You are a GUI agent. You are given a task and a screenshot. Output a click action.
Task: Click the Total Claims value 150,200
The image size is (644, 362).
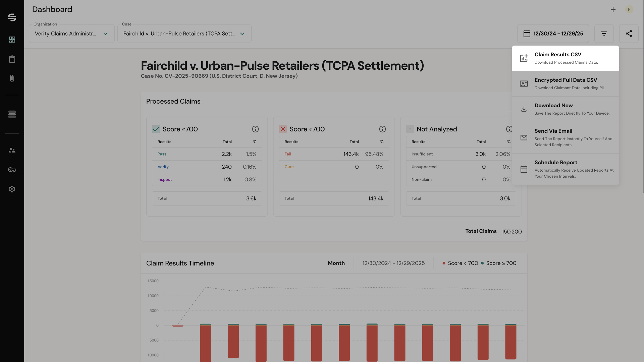(512, 232)
